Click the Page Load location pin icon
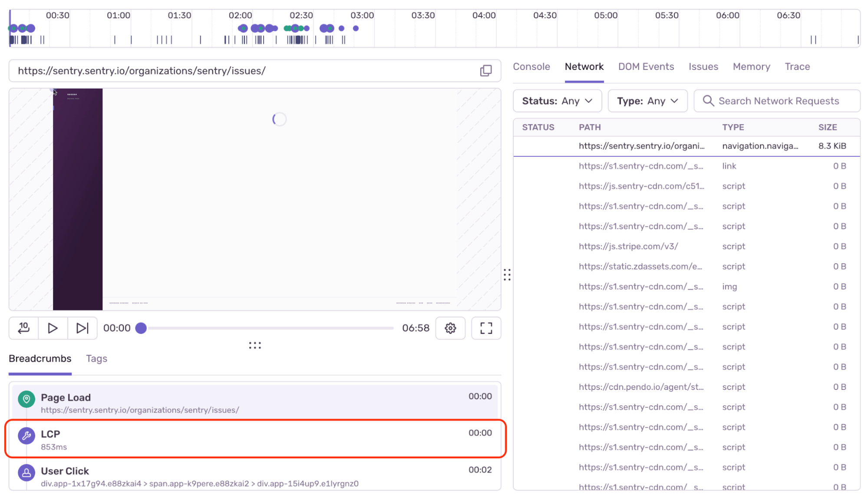 tap(26, 399)
